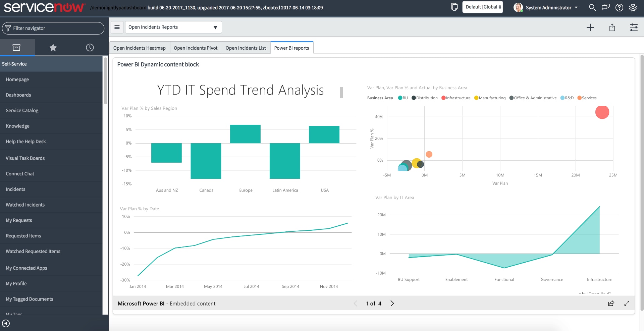Collapse navigator with bottom-left arrow icon
644x331 pixels.
(x=6, y=323)
